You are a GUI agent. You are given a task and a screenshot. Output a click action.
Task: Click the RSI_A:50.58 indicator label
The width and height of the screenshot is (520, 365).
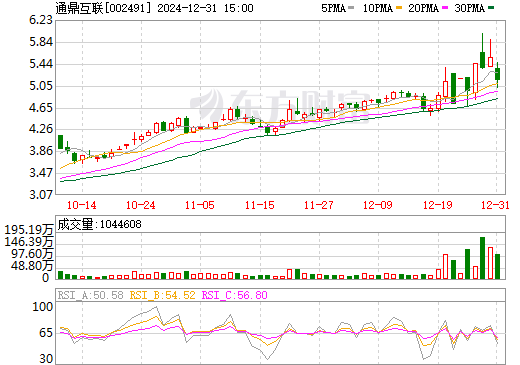pyautogui.click(x=90, y=295)
